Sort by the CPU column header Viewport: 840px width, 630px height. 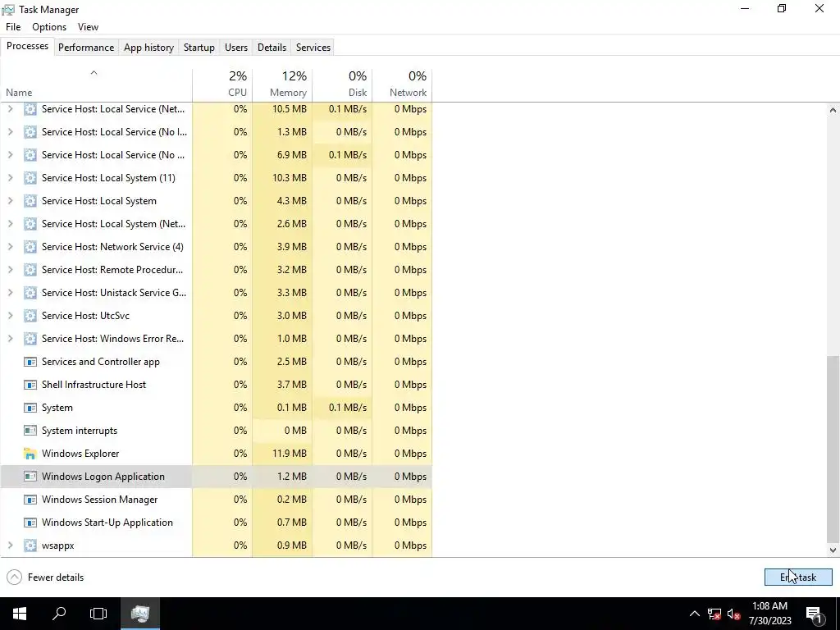(x=222, y=84)
